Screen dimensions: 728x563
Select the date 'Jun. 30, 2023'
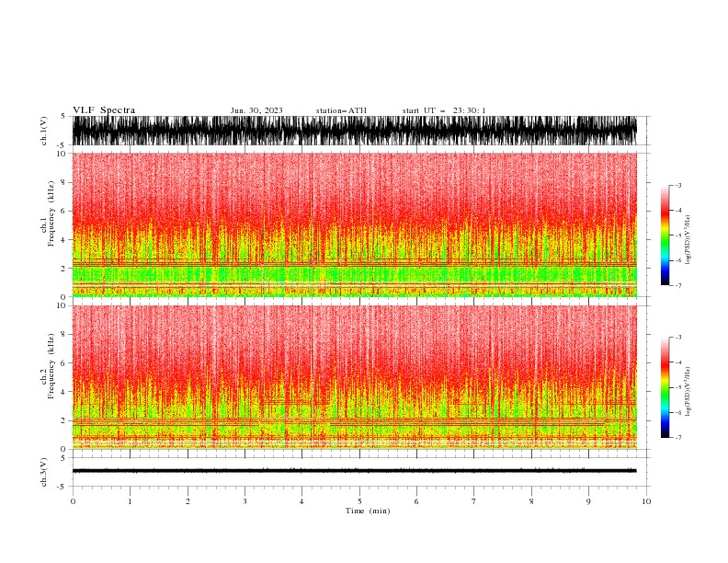point(256,110)
